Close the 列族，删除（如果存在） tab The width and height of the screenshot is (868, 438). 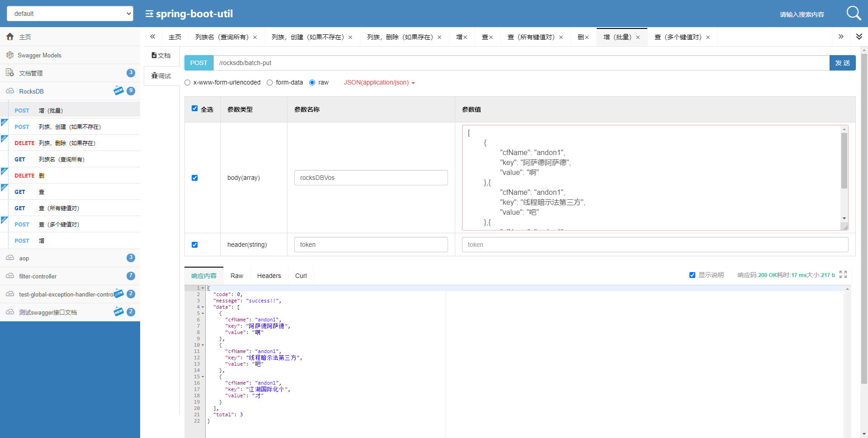pos(439,38)
